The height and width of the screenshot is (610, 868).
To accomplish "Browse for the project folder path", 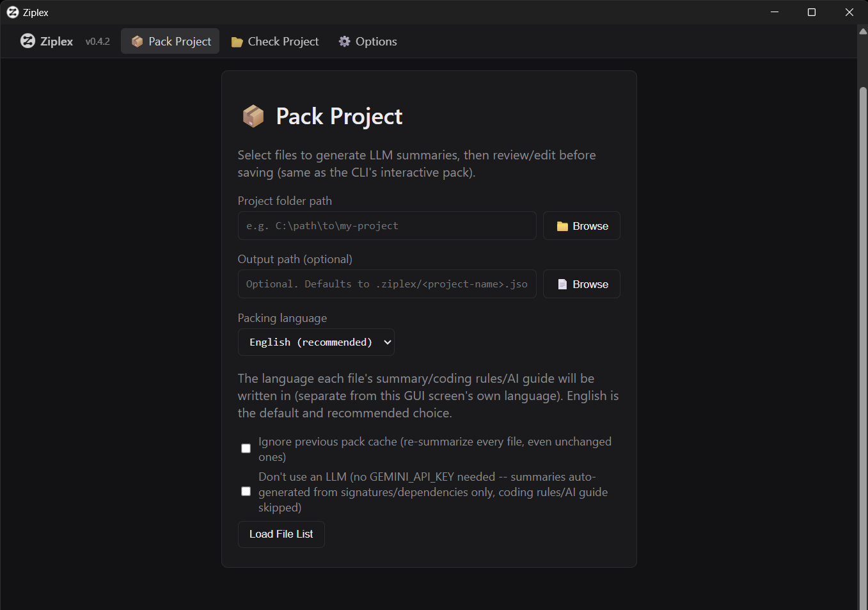I will coord(581,226).
